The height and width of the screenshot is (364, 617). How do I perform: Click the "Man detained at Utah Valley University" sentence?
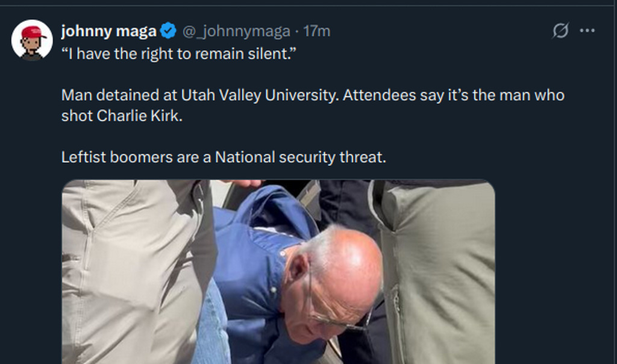click(199, 95)
